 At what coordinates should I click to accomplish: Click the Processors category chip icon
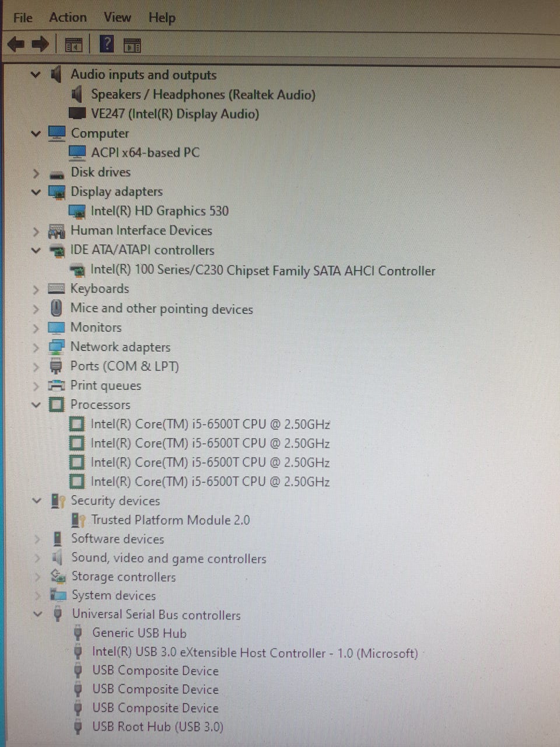(x=57, y=404)
